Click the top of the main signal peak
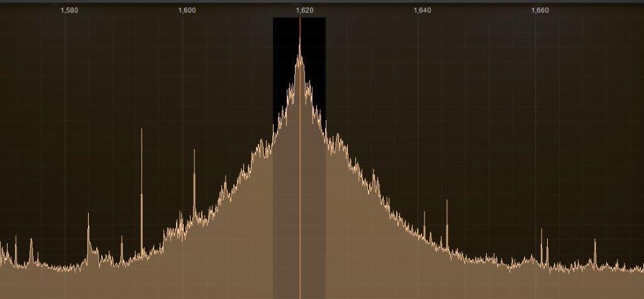 pos(300,39)
